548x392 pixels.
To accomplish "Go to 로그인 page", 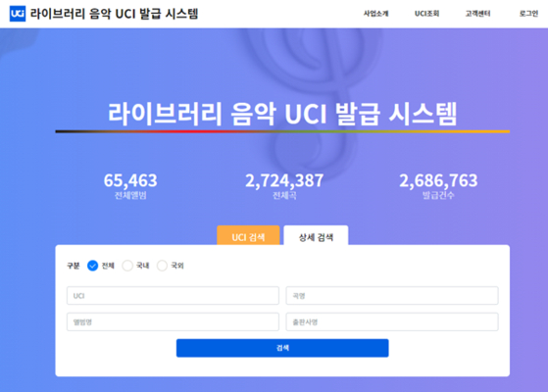I will tap(528, 14).
